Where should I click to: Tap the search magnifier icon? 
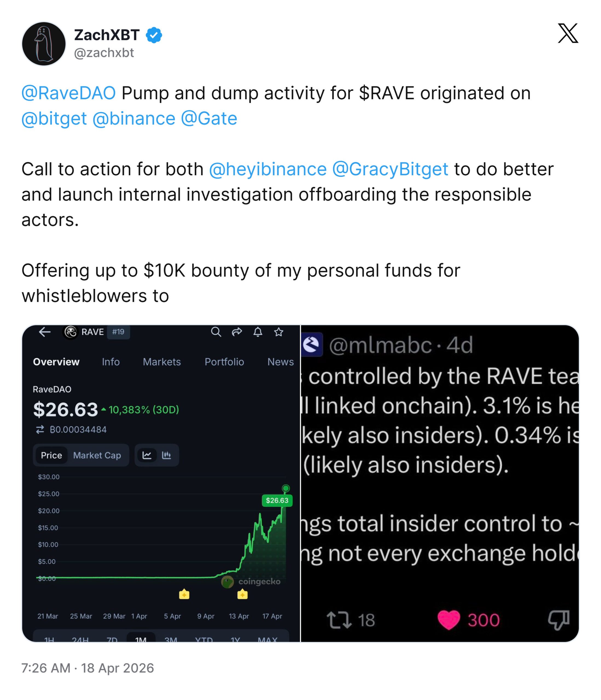tap(216, 332)
